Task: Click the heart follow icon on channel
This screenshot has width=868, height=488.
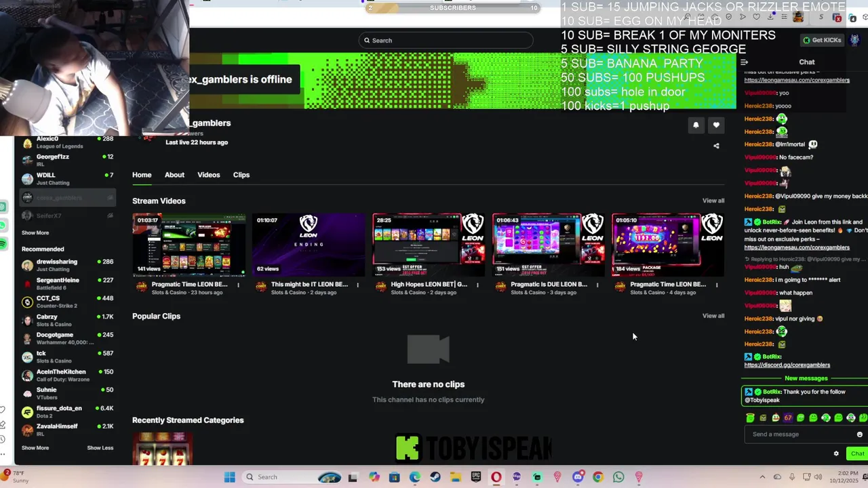Action: click(x=716, y=125)
